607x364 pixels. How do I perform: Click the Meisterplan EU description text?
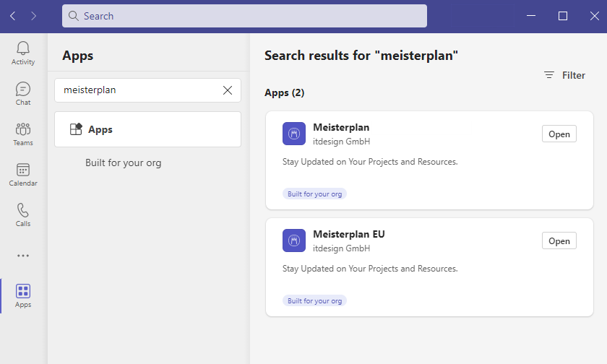coord(370,269)
